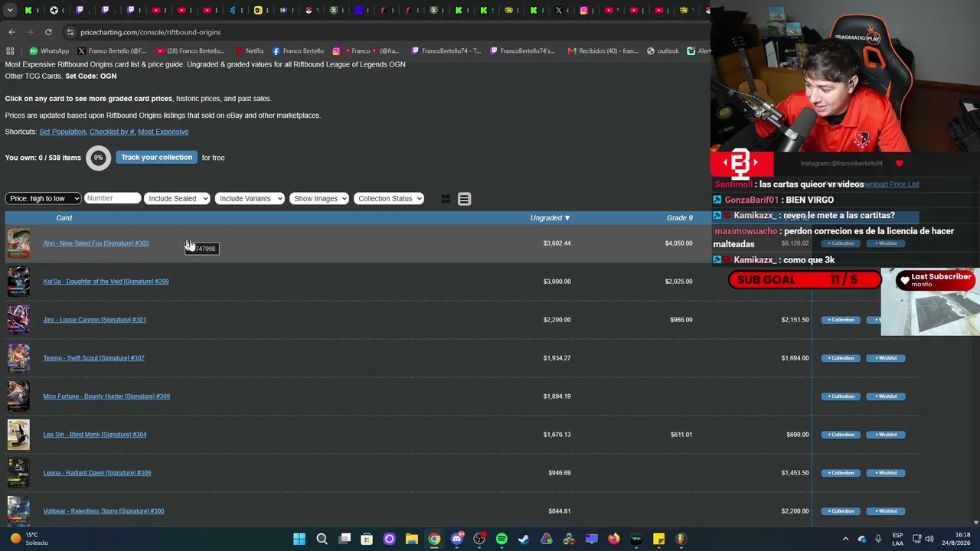
Task: Open Volibear - Relentless Storm #300 link
Action: pos(103,511)
